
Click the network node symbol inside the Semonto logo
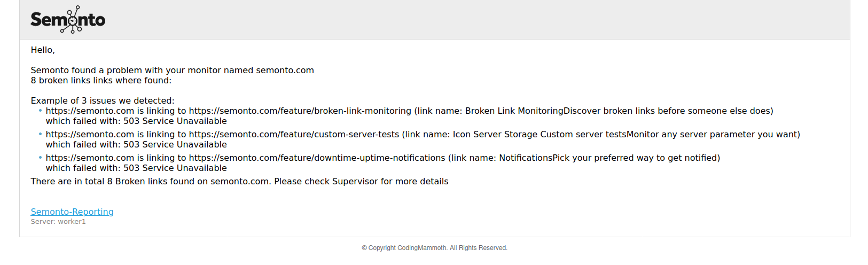[x=73, y=20]
